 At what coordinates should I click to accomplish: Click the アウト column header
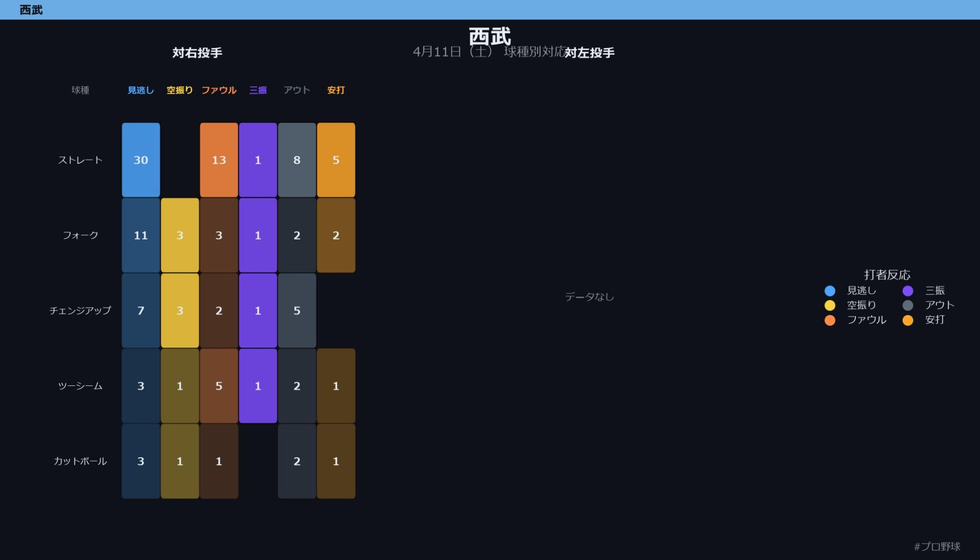(x=297, y=90)
